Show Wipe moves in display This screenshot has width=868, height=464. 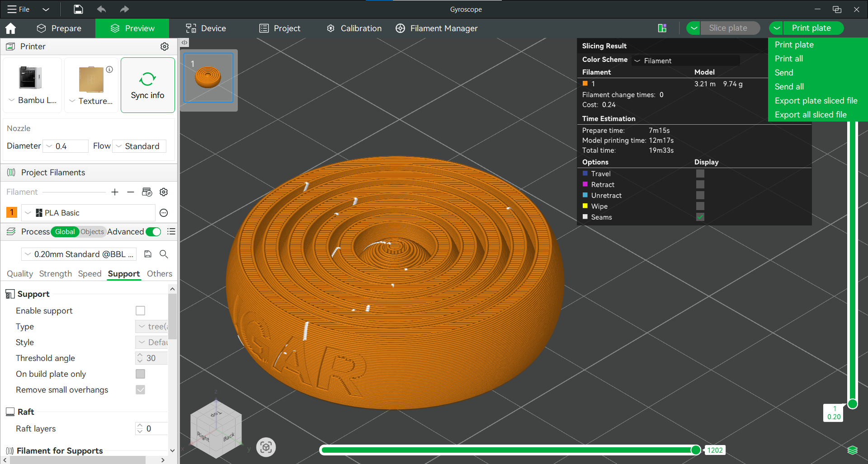click(x=700, y=206)
